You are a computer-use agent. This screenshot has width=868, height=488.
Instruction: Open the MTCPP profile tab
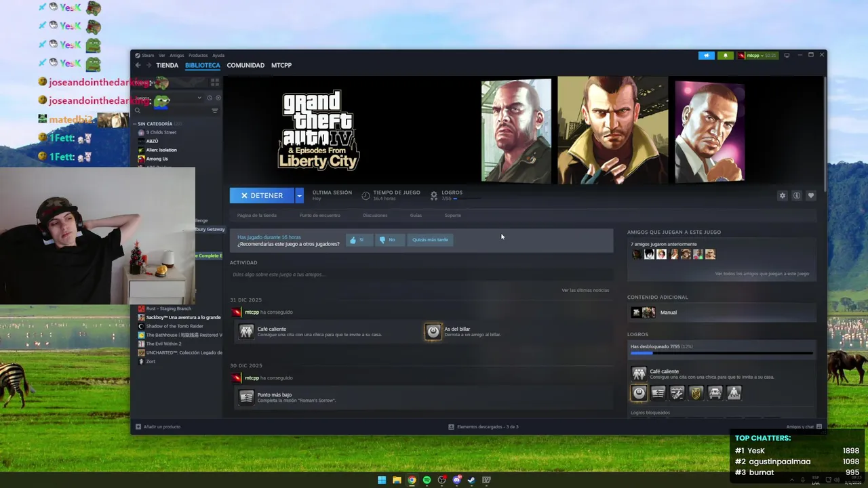[x=281, y=65]
